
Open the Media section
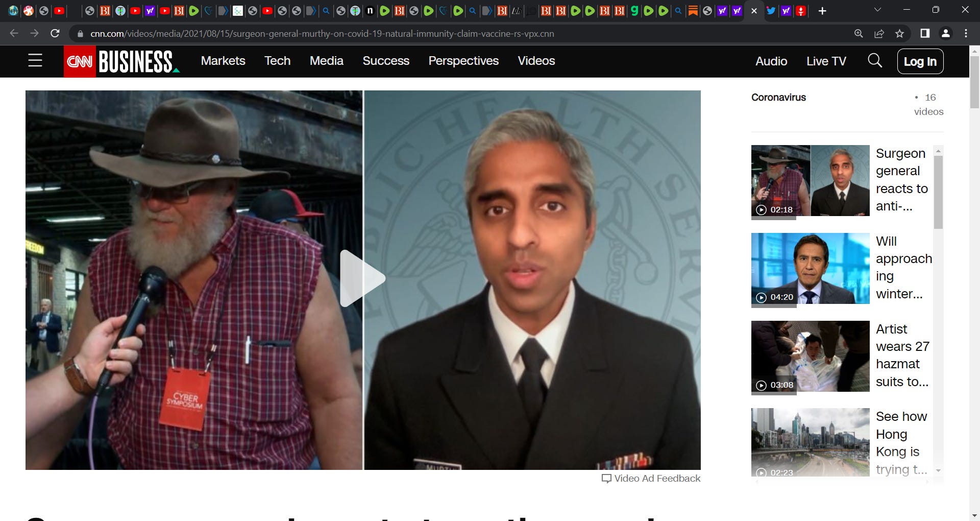(326, 61)
